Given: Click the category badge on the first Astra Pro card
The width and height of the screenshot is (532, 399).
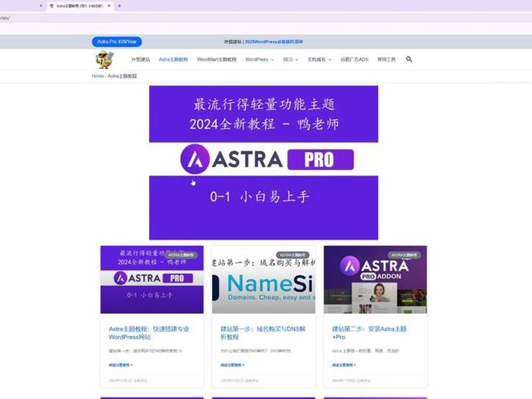Looking at the screenshot, I should 181,255.
